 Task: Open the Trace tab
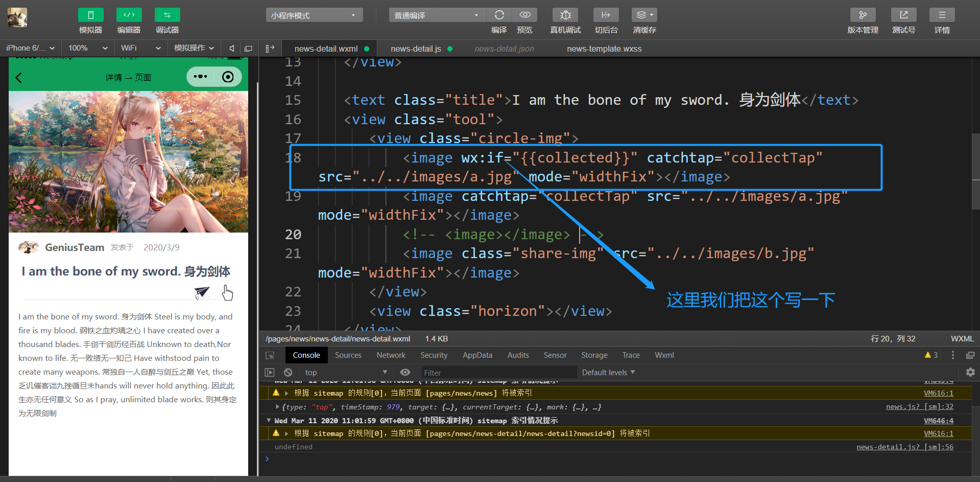pyautogui.click(x=631, y=355)
